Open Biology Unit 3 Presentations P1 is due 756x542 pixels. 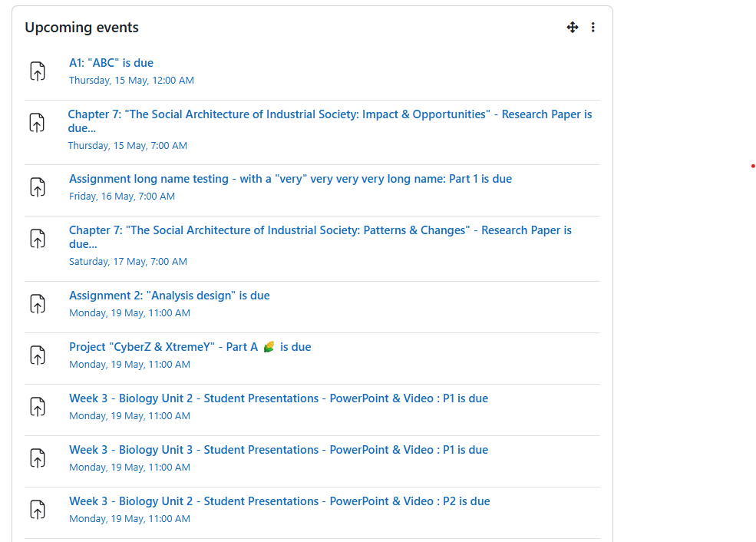tap(279, 450)
